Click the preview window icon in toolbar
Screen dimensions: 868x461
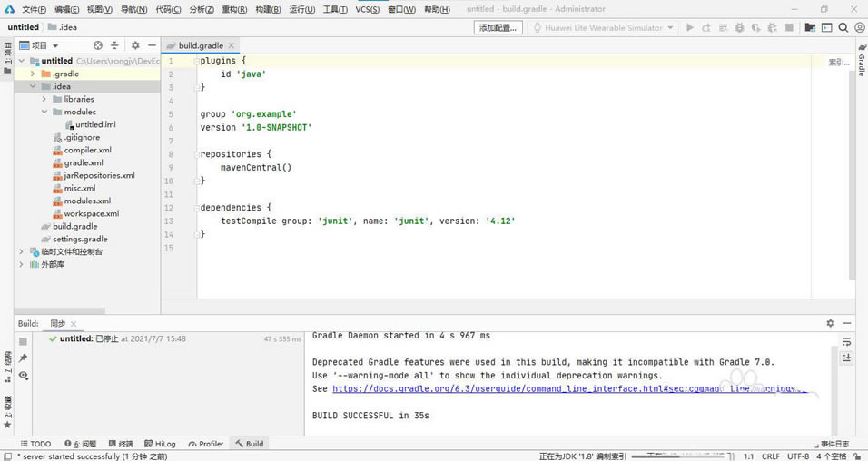[826, 27]
